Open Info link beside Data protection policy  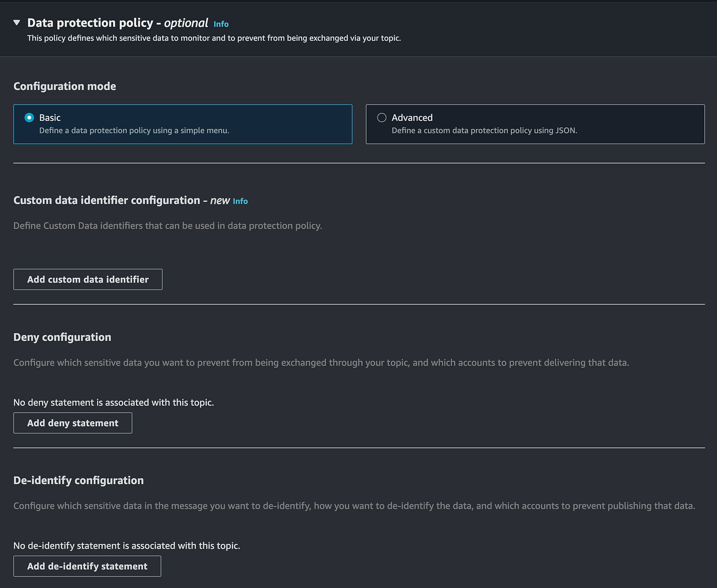click(221, 24)
